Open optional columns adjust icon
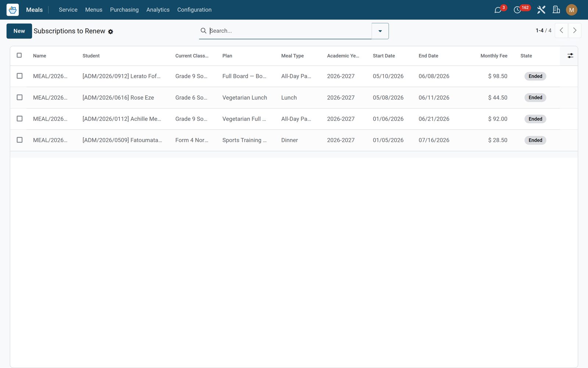588x368 pixels. click(570, 56)
